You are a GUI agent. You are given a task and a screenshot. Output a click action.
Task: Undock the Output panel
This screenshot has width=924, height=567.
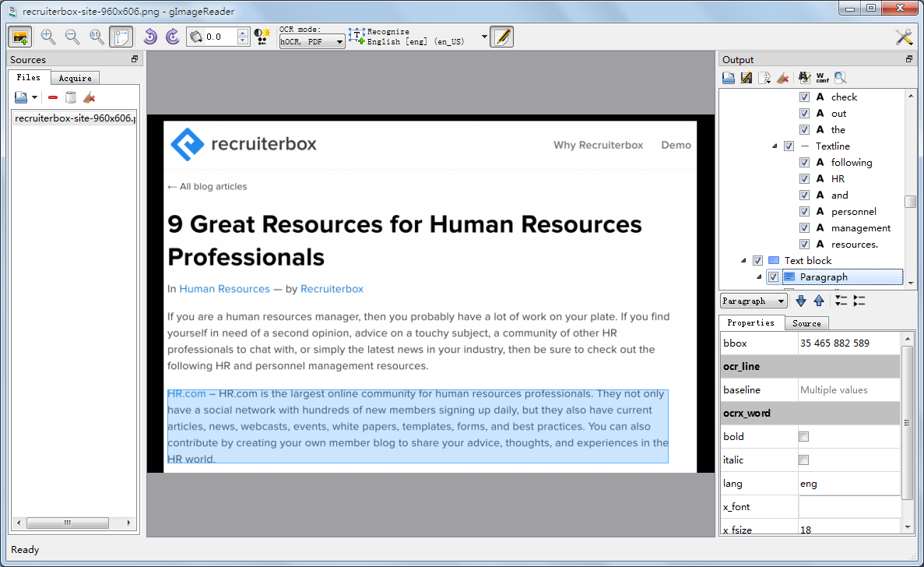tap(908, 59)
